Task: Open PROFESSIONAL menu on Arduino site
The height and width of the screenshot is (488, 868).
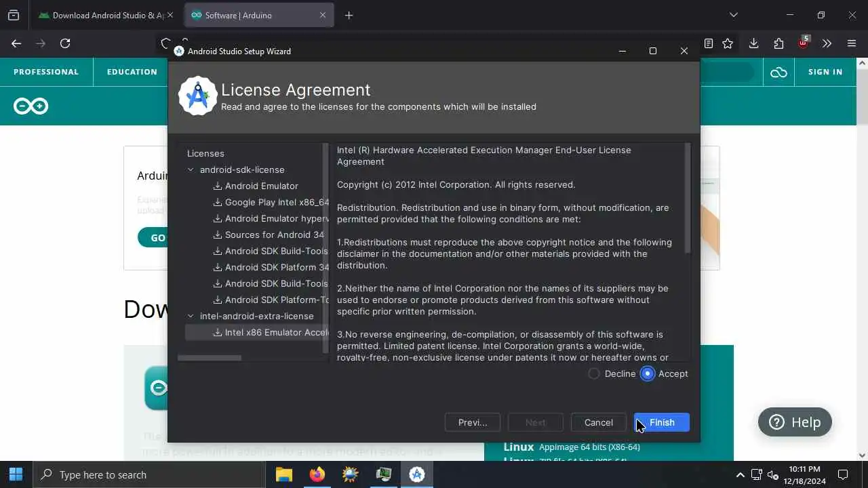Action: point(46,72)
